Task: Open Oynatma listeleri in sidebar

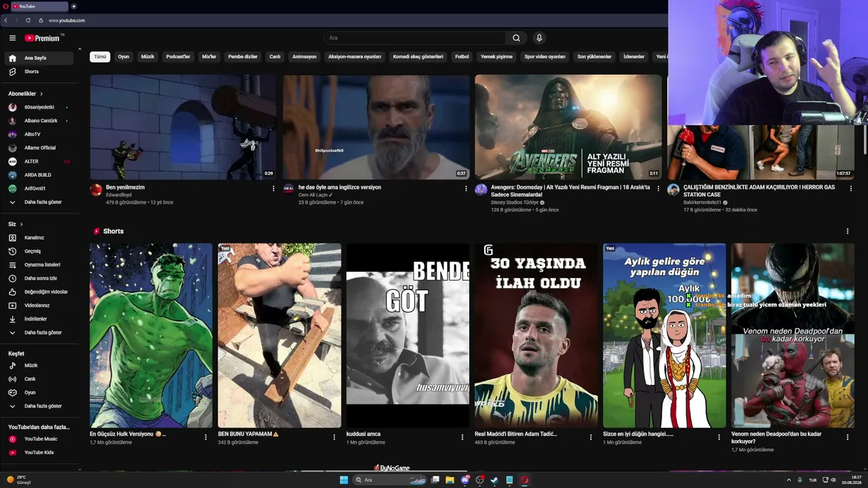Action: 41,265
